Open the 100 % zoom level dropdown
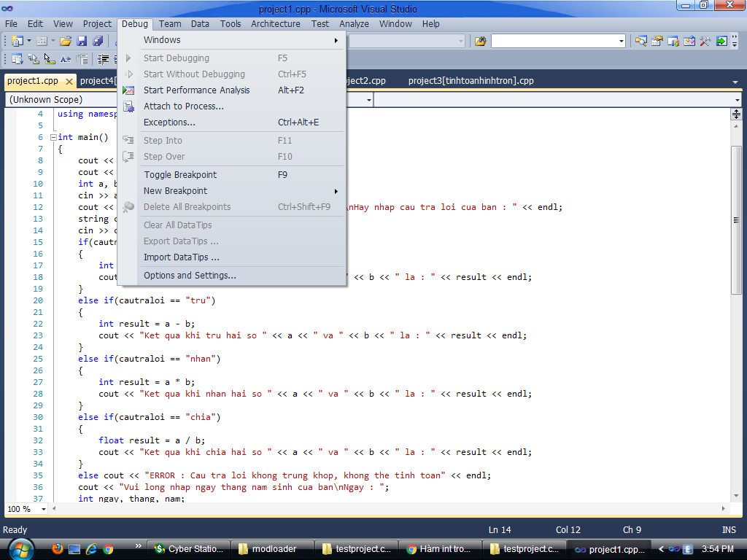 [44, 509]
